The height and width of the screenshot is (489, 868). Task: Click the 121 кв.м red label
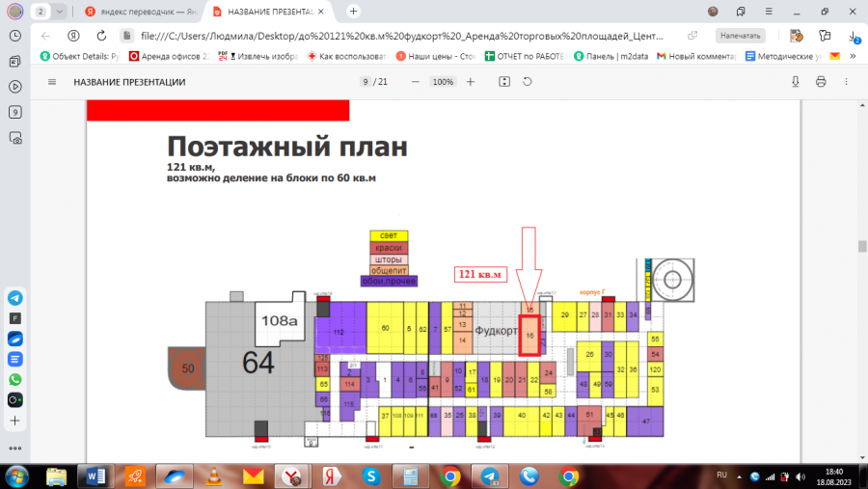tap(480, 274)
